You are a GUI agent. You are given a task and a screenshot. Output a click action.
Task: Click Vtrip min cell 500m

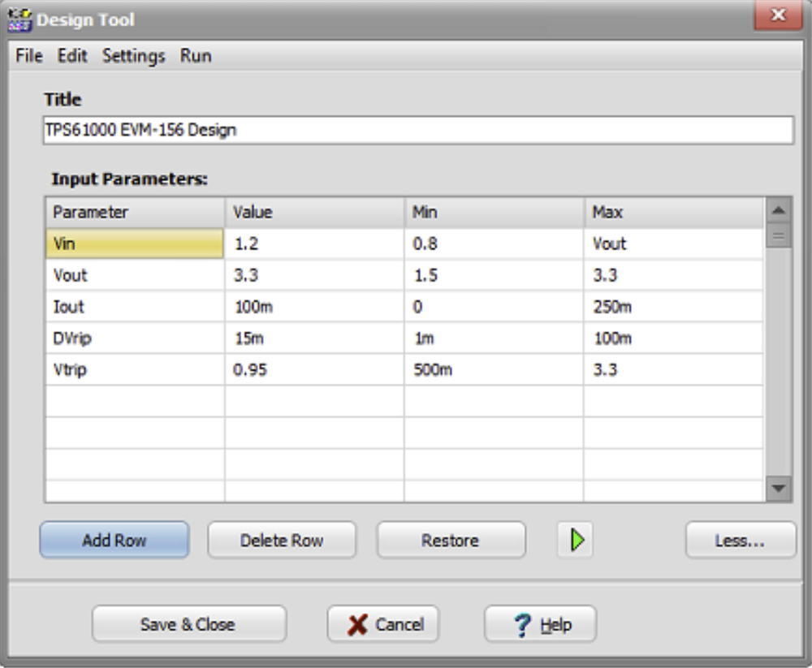tap(494, 370)
